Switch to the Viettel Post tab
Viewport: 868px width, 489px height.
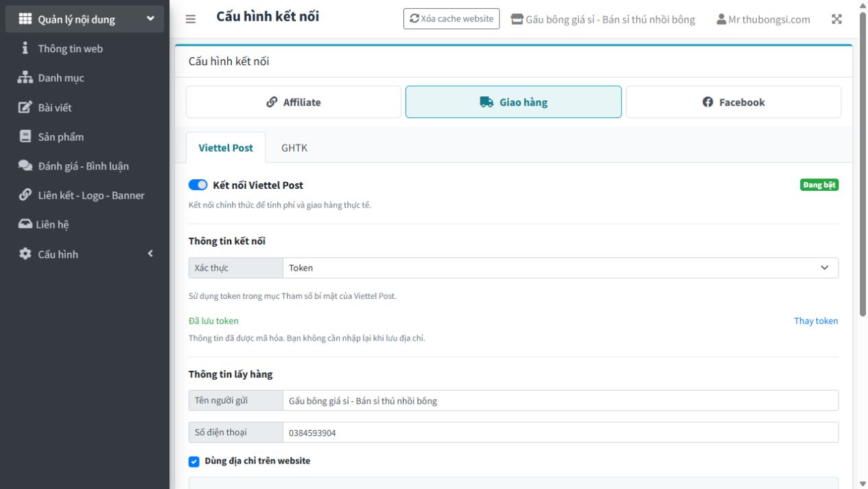[226, 148]
